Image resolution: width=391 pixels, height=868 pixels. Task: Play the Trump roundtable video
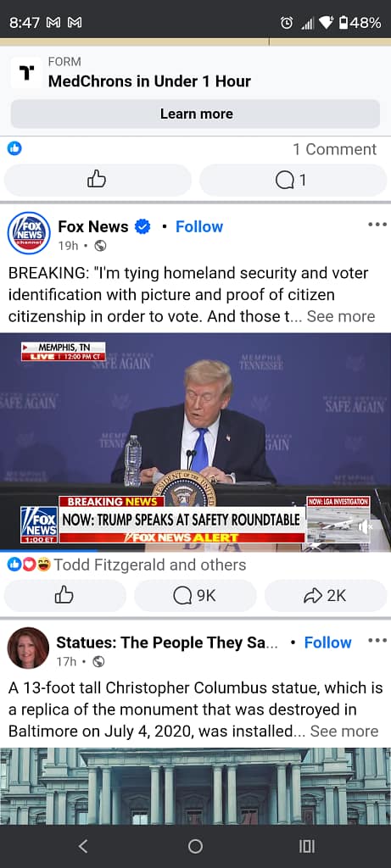click(x=195, y=442)
